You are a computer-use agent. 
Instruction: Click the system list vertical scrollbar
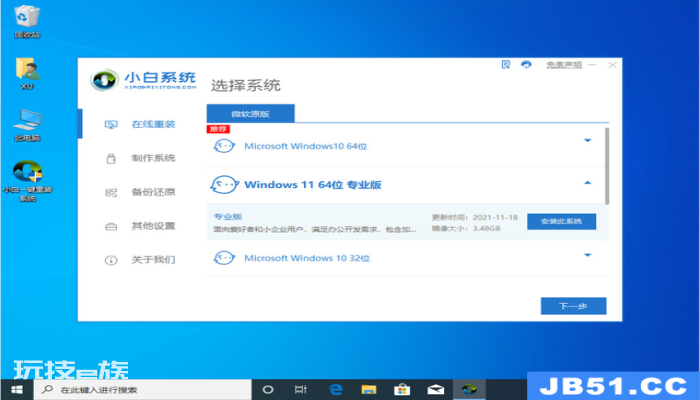pyautogui.click(x=606, y=166)
